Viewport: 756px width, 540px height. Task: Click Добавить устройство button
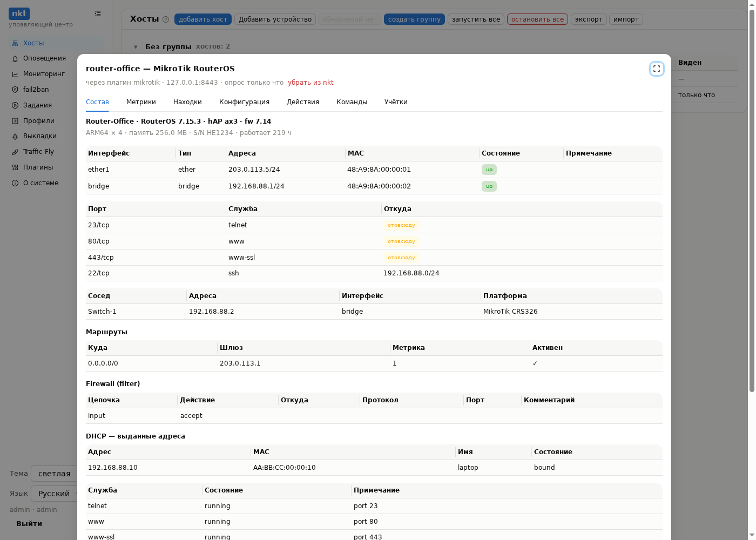275,19
